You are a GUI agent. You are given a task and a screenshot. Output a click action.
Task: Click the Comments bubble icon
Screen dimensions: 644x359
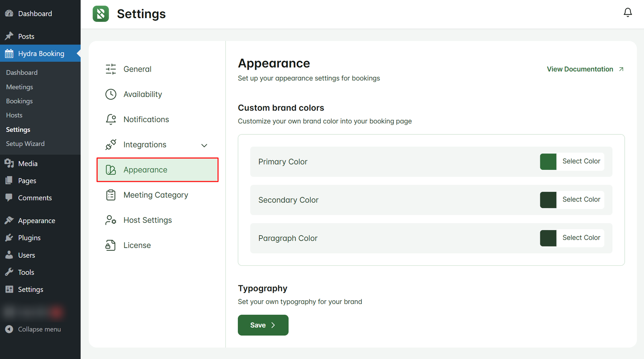pos(9,197)
